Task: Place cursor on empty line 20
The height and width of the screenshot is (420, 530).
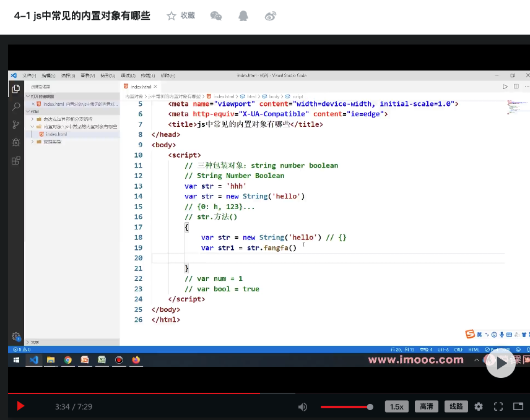Action: click(x=328, y=259)
